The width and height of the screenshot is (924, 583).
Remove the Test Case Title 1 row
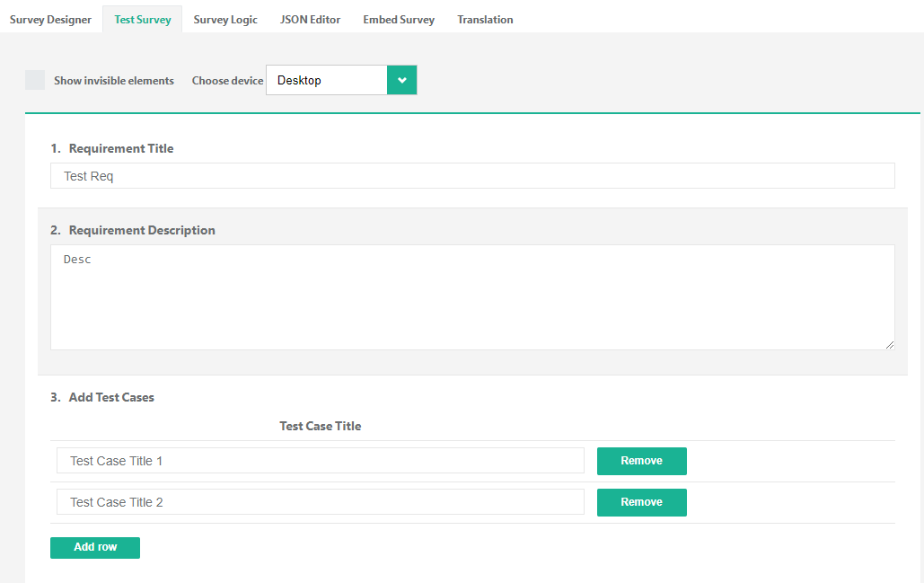pos(641,461)
